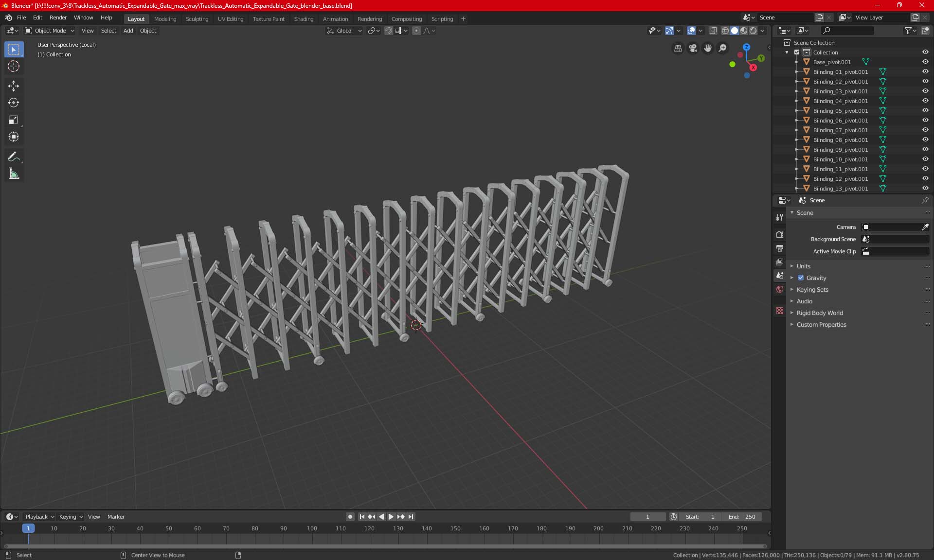Click the Move tool icon in toolbar
This screenshot has width=934, height=560.
(13, 86)
